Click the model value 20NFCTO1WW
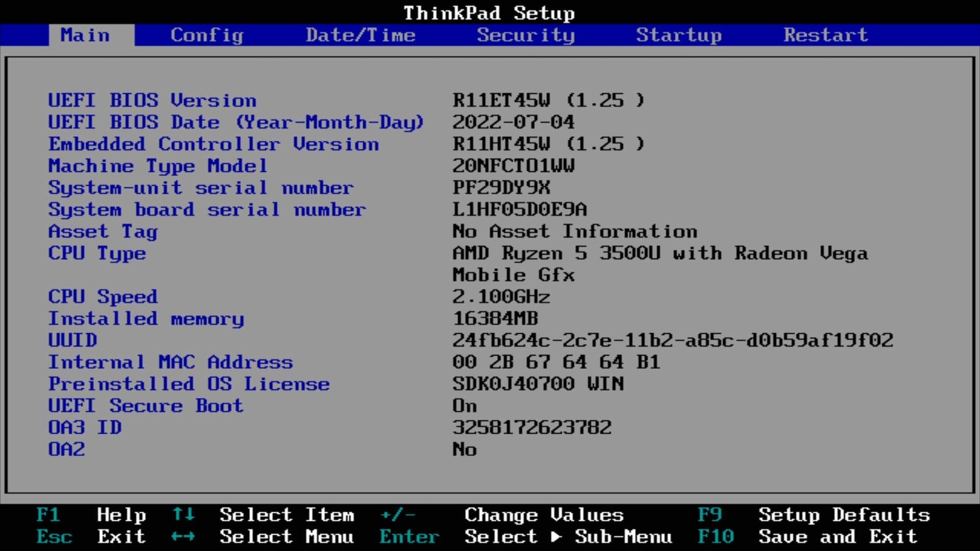 coord(513,166)
